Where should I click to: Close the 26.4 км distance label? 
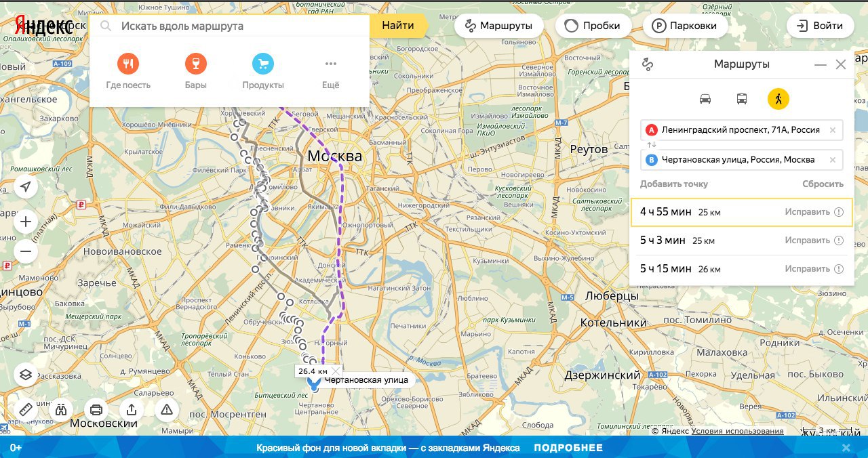[x=335, y=371]
